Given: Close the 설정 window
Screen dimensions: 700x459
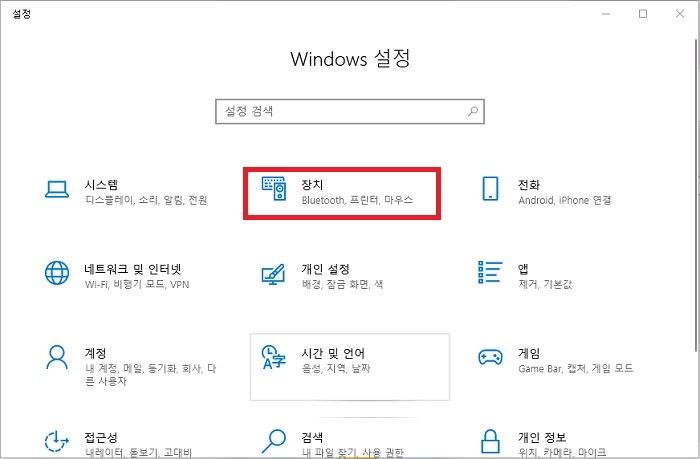Looking at the screenshot, I should [x=679, y=14].
